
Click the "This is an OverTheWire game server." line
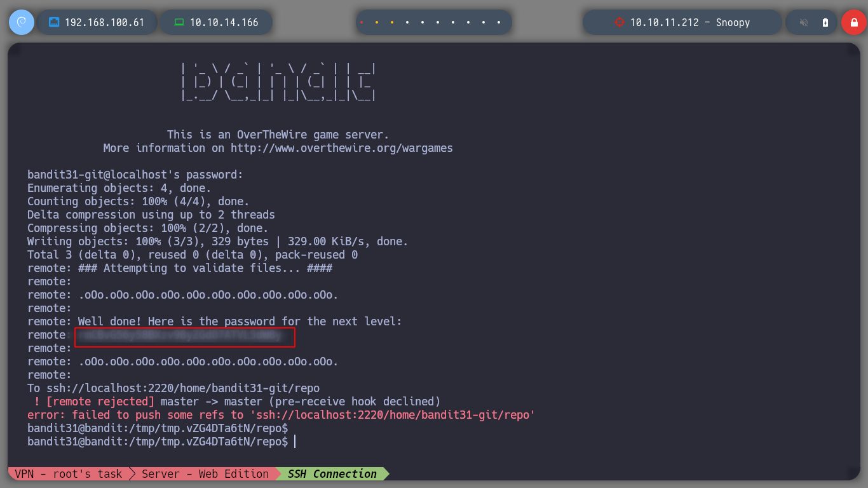(x=278, y=135)
